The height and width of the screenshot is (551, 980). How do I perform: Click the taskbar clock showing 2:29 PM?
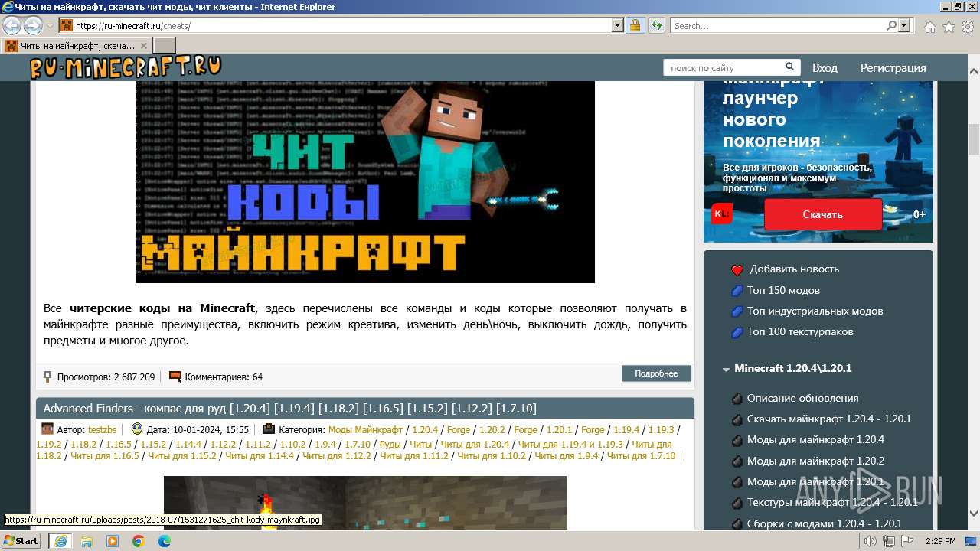click(940, 541)
